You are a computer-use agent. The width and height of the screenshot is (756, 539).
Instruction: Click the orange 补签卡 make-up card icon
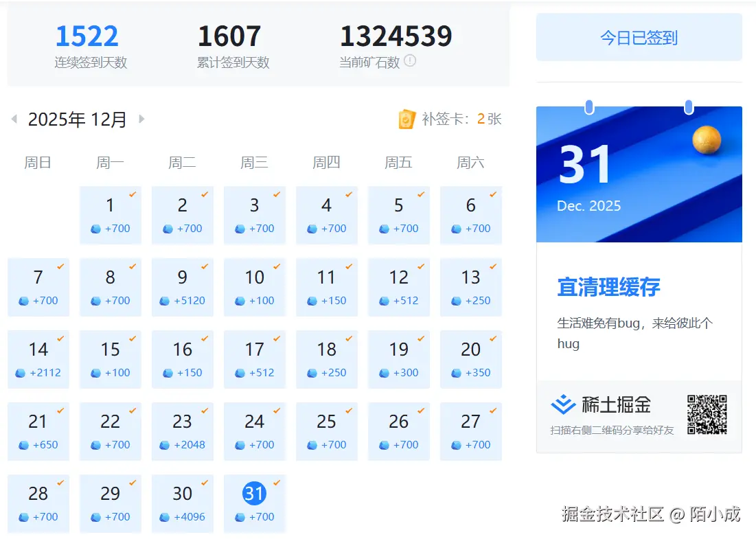pyautogui.click(x=408, y=119)
